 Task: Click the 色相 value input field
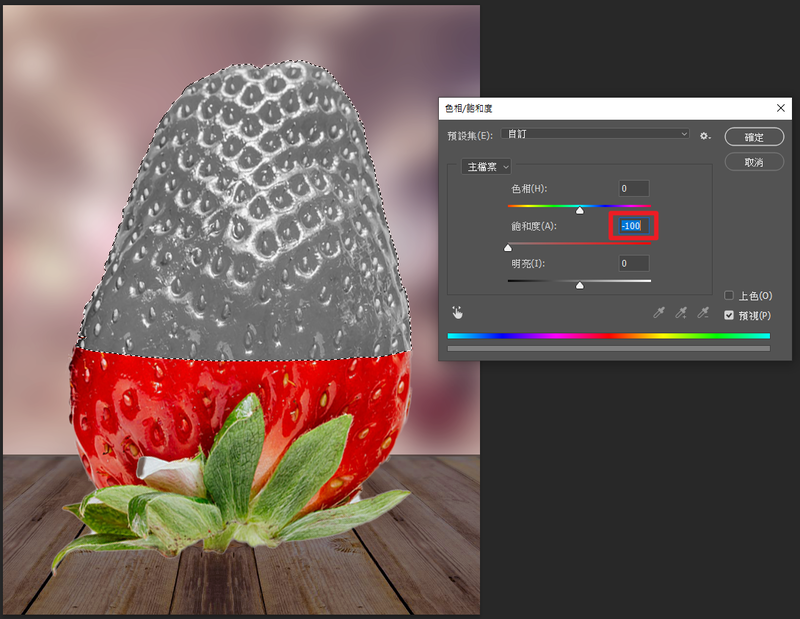(633, 188)
